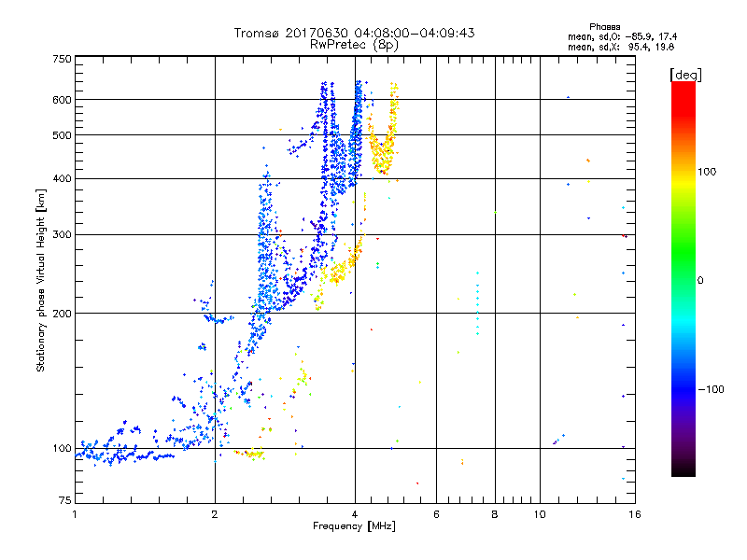Click the y-axis tick label '500'

[x=62, y=135]
